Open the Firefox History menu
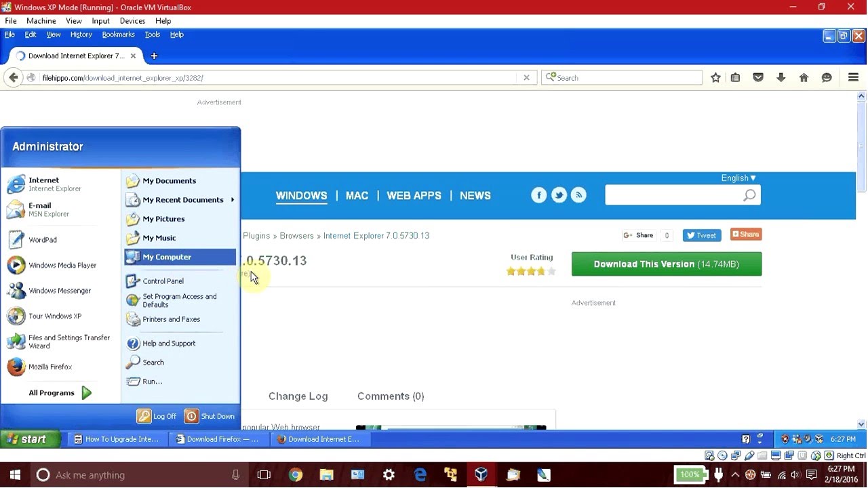This screenshot has height=488, width=868. click(x=81, y=35)
